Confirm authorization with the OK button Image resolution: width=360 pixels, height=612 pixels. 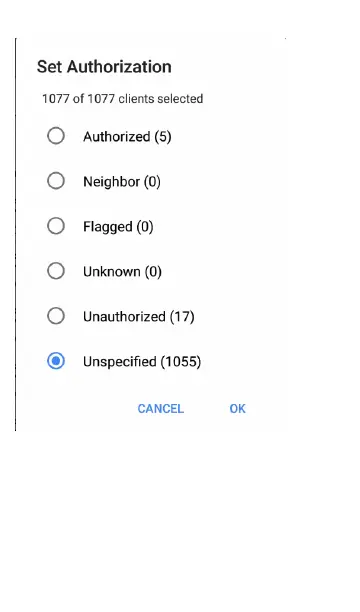[237, 409]
